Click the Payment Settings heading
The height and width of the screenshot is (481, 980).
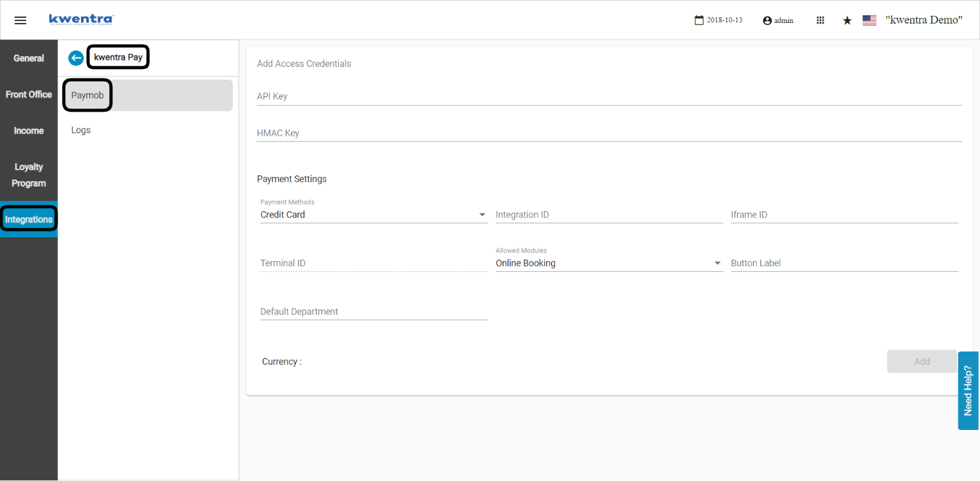[292, 179]
